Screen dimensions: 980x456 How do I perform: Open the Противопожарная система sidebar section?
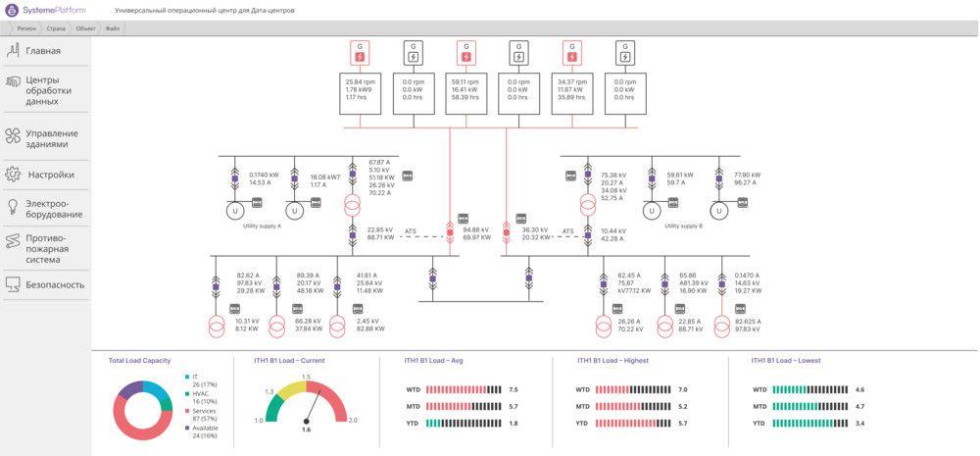point(46,249)
